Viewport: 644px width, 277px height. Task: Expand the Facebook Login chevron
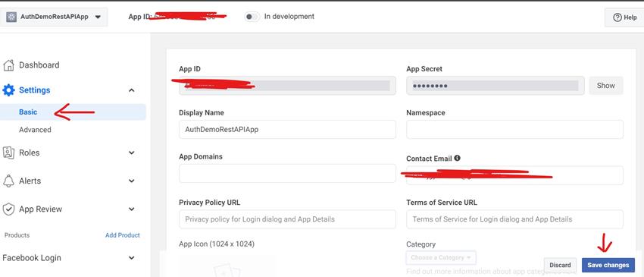tap(131, 258)
